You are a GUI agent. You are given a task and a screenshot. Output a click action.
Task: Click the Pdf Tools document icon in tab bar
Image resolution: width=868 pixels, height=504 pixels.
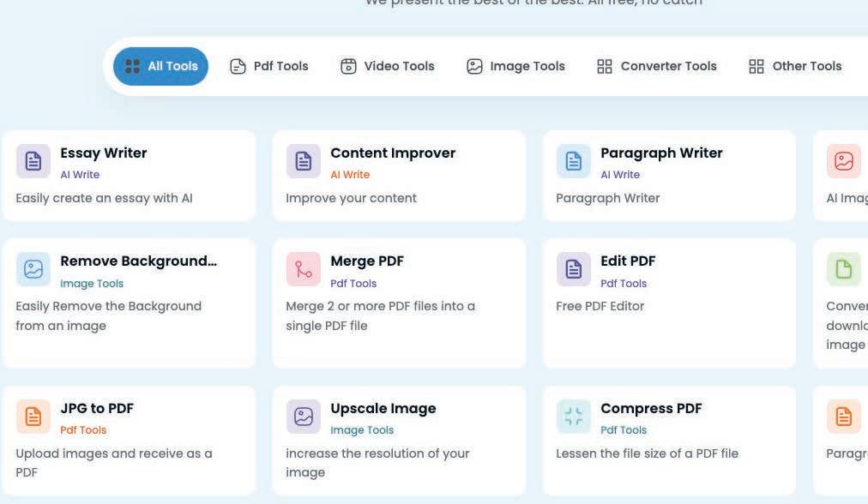tap(238, 66)
